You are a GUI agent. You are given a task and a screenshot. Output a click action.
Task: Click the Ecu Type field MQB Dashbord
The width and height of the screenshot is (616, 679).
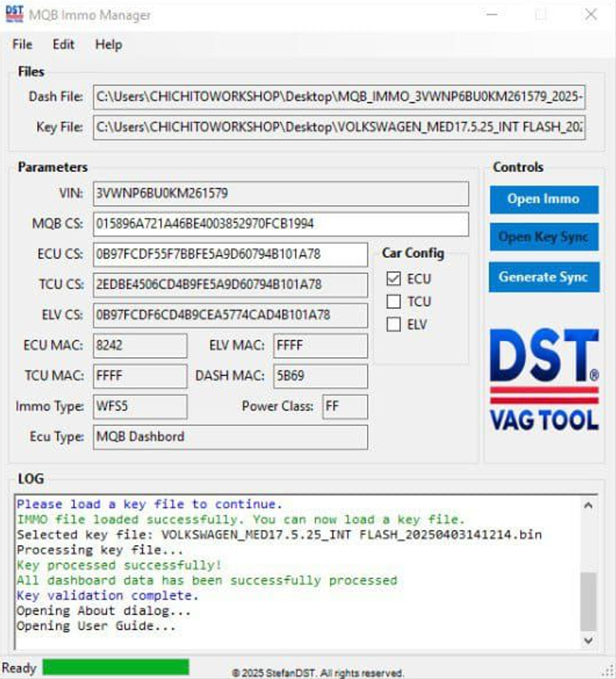pyautogui.click(x=231, y=437)
